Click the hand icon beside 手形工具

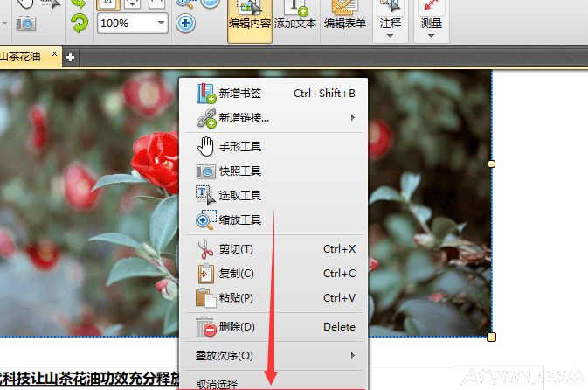click(205, 146)
